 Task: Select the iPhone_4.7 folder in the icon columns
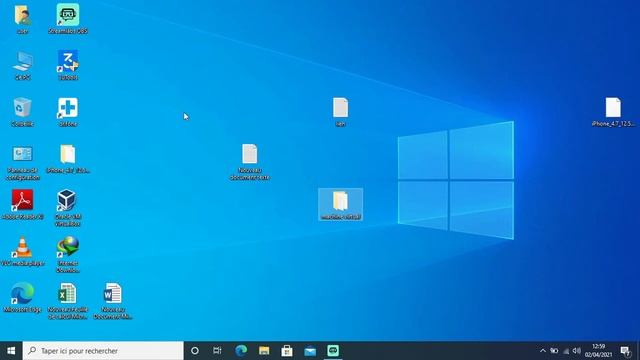(x=68, y=159)
